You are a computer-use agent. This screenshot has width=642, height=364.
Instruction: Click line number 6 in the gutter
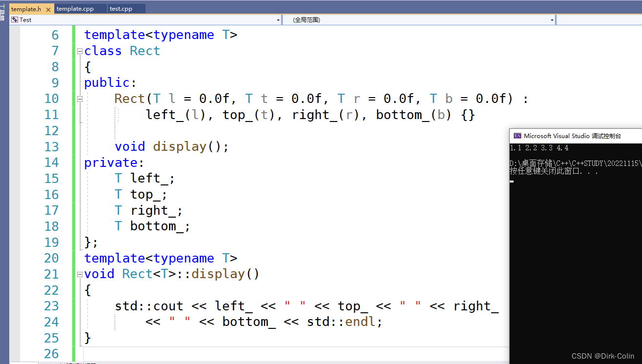55,35
